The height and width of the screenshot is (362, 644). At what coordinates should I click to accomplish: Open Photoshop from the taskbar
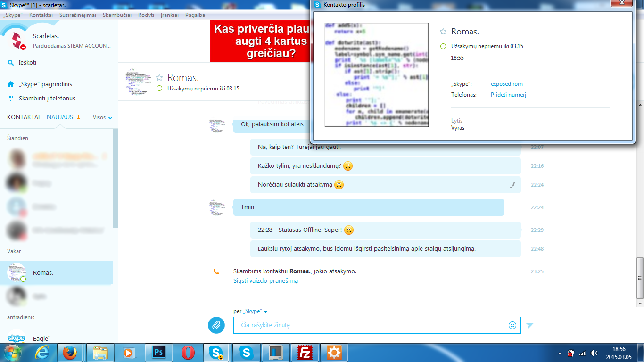(158, 353)
